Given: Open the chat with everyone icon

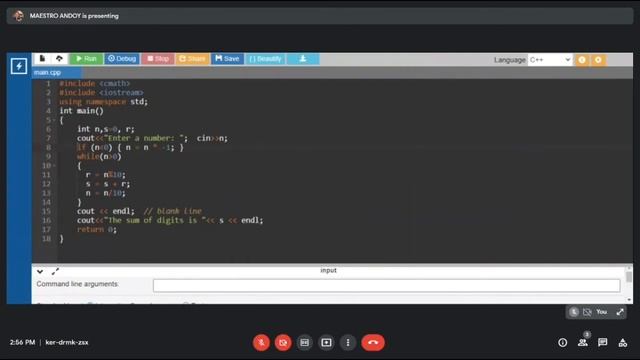Looking at the screenshot, I should click(x=602, y=342).
